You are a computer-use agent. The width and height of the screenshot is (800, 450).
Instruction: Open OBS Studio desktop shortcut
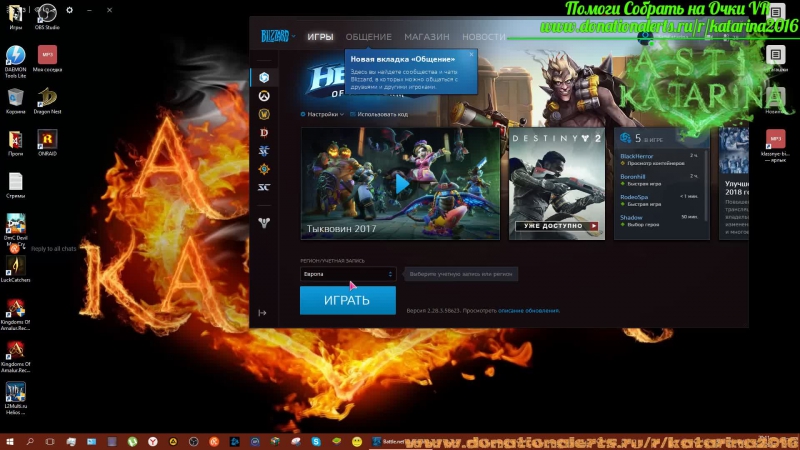[47, 16]
